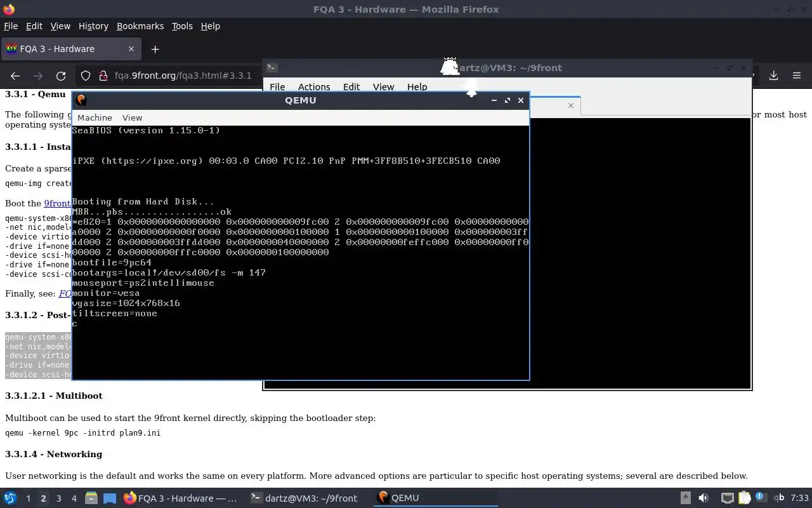Reload the Firefox page
Screen dimensions: 812x508
click(x=61, y=76)
